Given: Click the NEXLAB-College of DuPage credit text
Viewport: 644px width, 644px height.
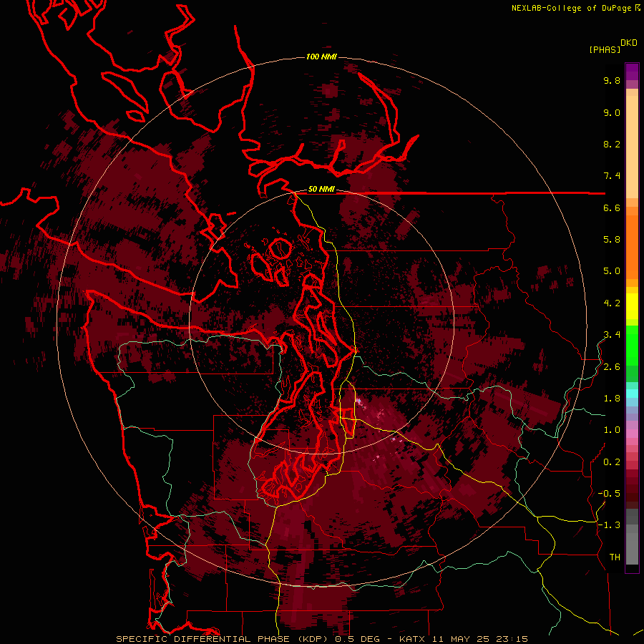Looking at the screenshot, I should [571, 8].
